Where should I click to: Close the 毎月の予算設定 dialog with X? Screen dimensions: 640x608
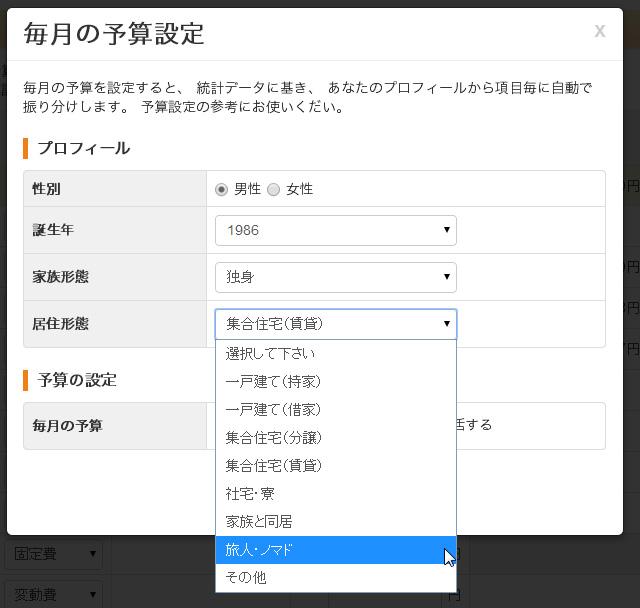click(x=599, y=31)
